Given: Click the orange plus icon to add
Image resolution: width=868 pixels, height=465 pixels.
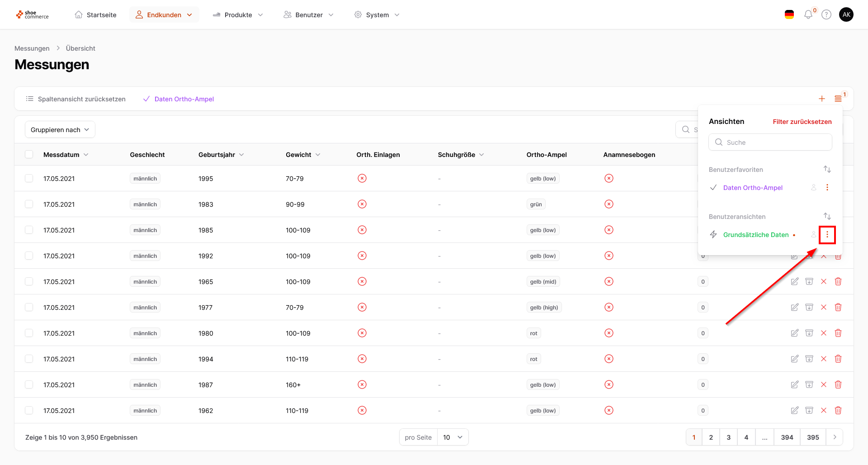Looking at the screenshot, I should [821, 99].
